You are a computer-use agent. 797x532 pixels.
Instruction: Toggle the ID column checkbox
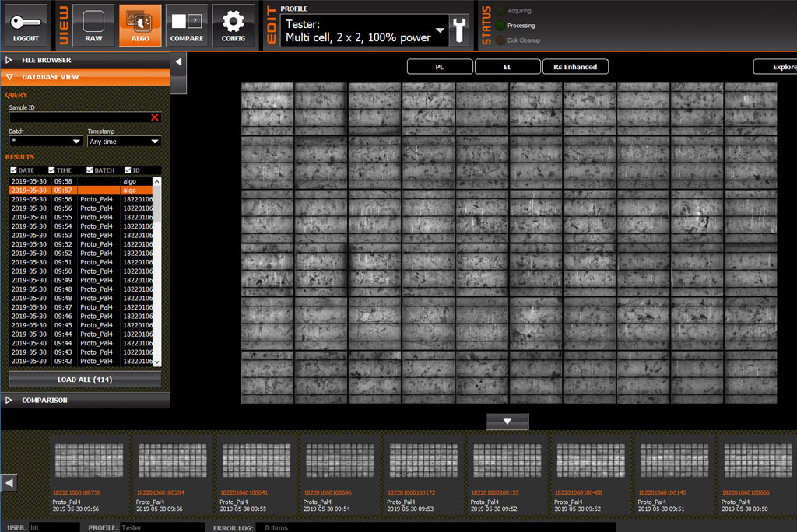click(x=128, y=170)
